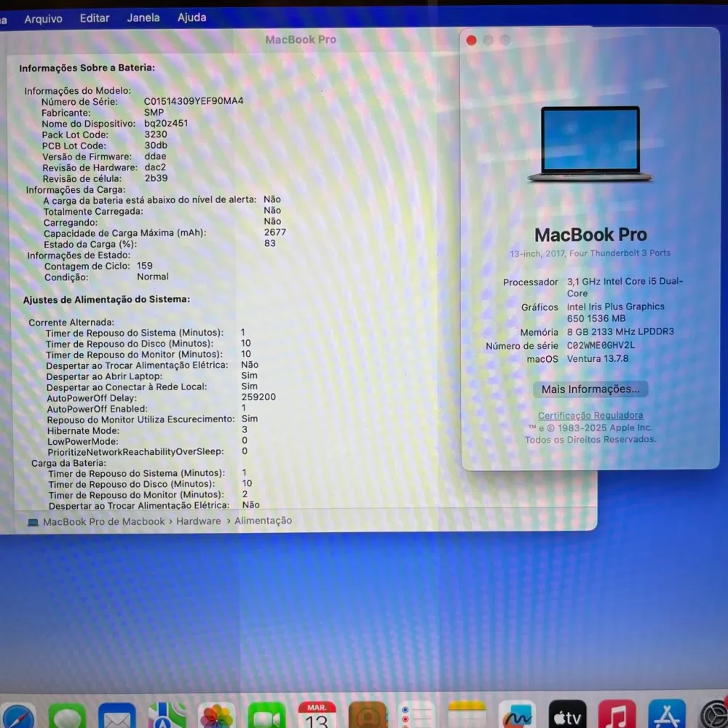Launch the Photos app
The width and height of the screenshot is (728, 728).
click(x=217, y=716)
